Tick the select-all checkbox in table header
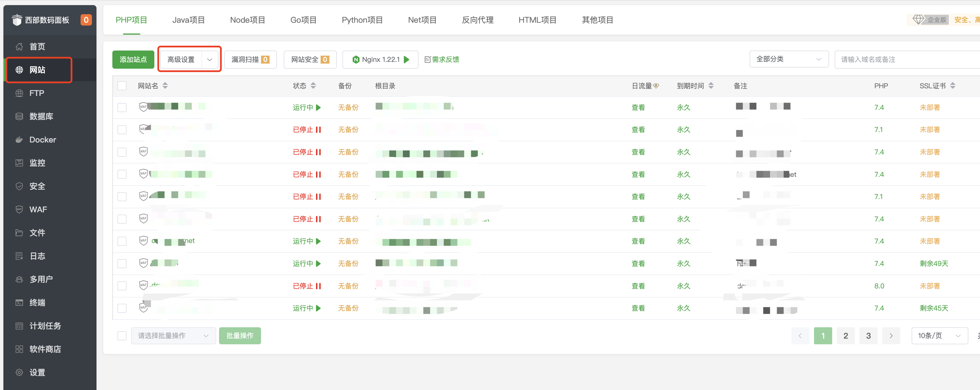 (x=122, y=86)
